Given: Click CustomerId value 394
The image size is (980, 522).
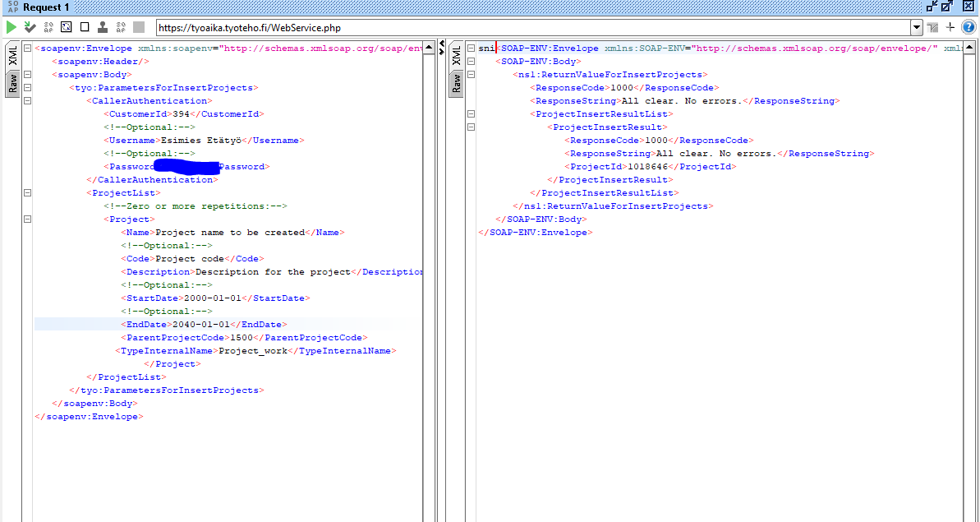Looking at the screenshot, I should tap(181, 113).
